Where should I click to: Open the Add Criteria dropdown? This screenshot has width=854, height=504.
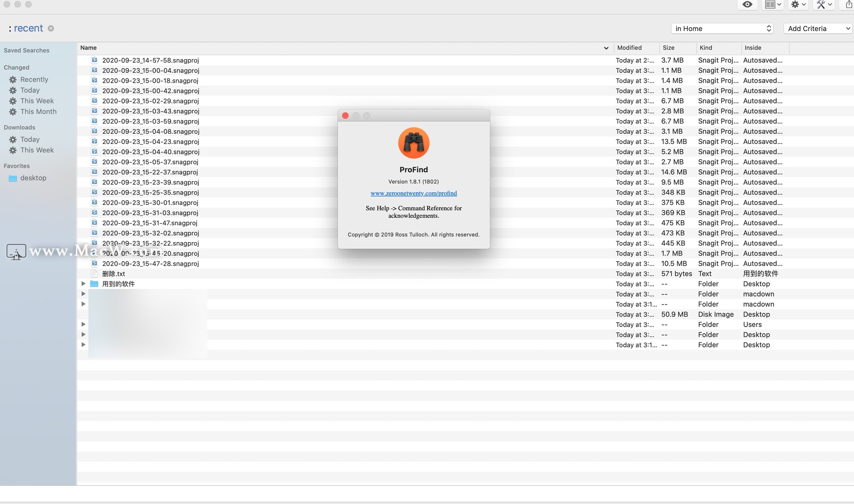818,28
